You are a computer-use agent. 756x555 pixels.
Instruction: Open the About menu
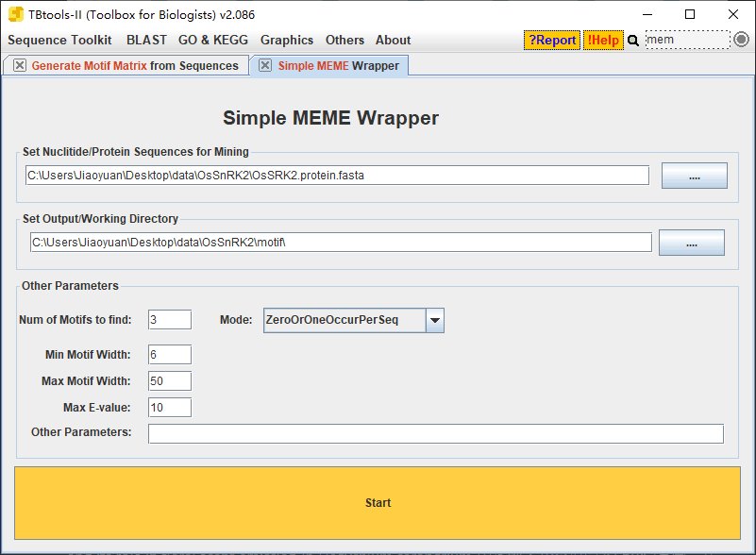click(393, 40)
